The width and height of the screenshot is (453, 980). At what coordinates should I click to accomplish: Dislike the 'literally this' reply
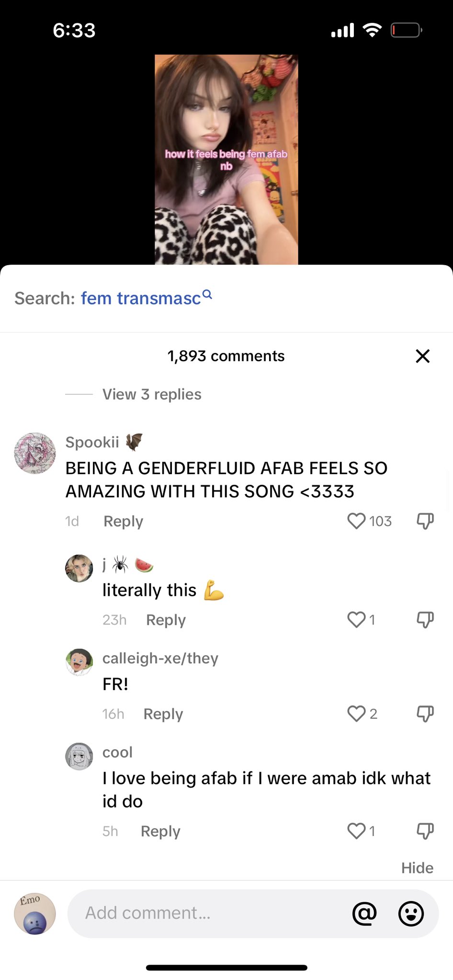pyautogui.click(x=425, y=620)
